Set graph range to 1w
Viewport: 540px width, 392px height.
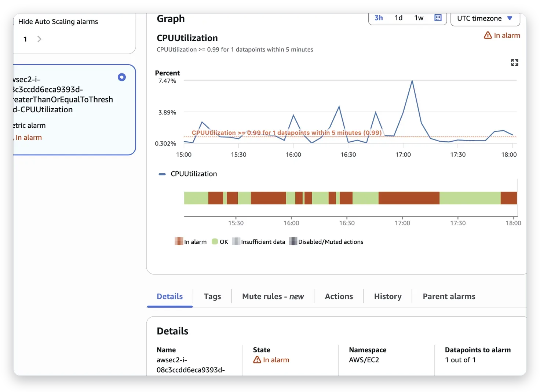coord(419,18)
